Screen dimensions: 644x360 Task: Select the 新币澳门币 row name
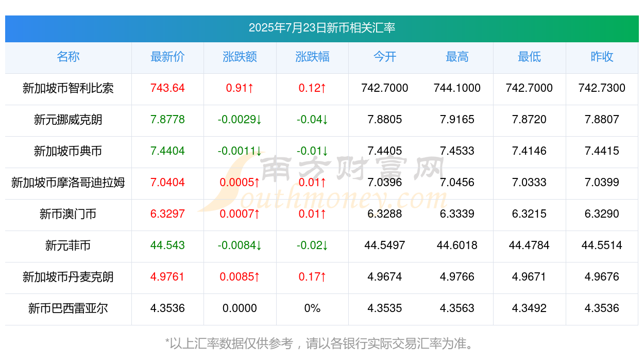(68, 214)
